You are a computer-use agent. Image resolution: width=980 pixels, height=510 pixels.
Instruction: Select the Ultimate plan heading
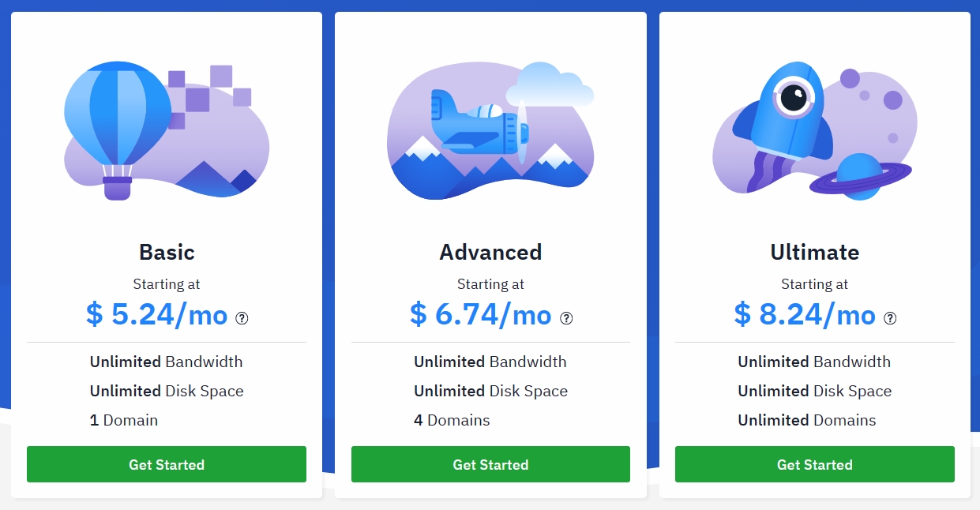(x=814, y=252)
